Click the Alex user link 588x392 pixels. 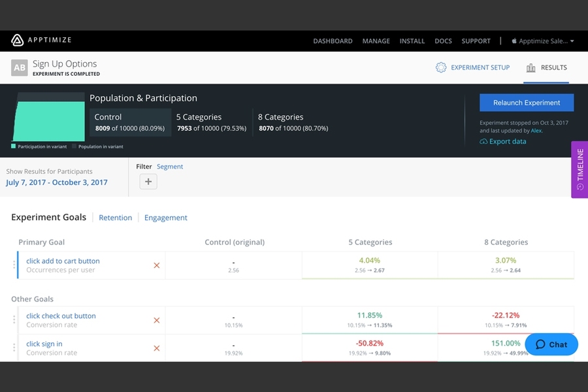[x=536, y=131]
